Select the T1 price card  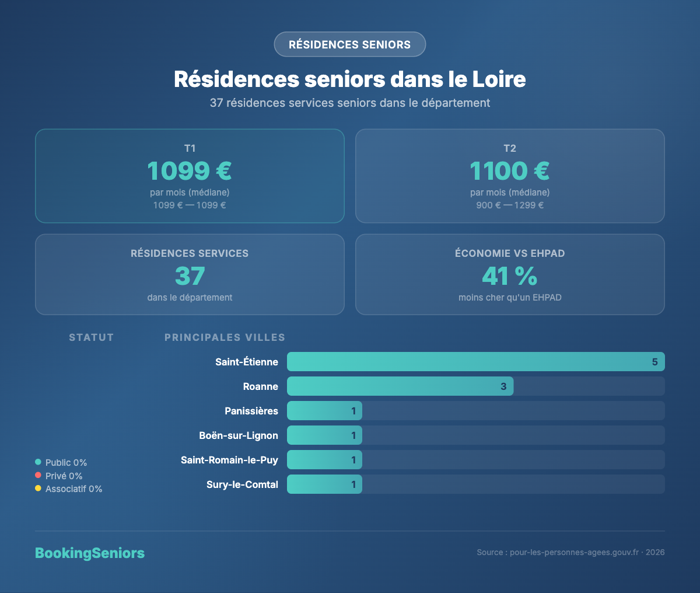(x=190, y=175)
